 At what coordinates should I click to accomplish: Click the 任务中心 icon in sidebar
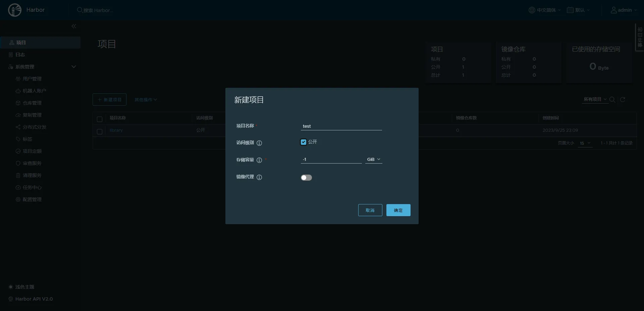pos(18,187)
